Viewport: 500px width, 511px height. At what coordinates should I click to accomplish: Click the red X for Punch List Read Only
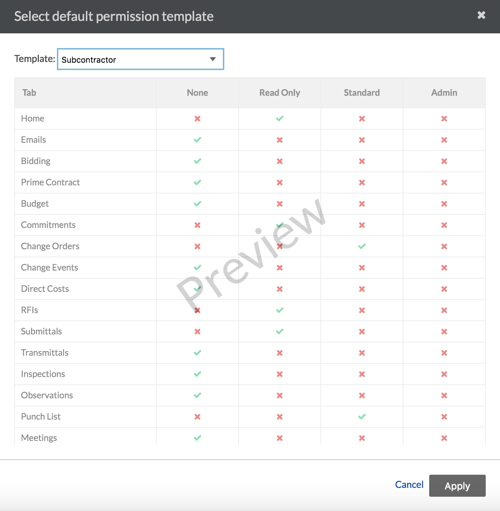(x=280, y=417)
